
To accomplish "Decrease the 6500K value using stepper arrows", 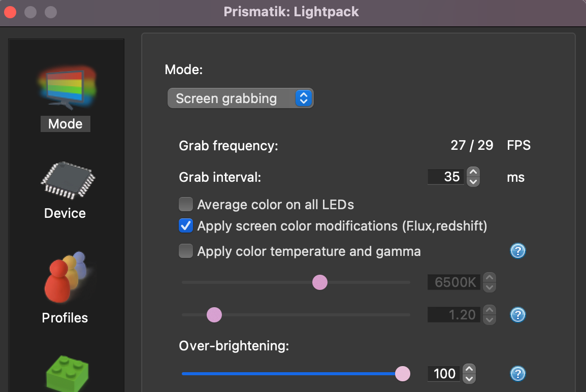I will click(489, 287).
